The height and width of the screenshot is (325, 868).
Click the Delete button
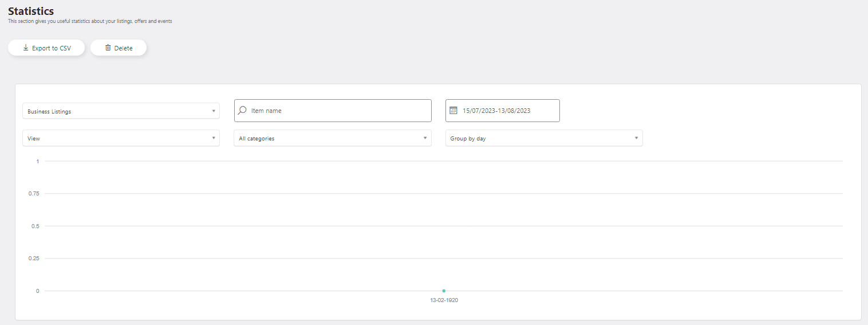pyautogui.click(x=119, y=48)
